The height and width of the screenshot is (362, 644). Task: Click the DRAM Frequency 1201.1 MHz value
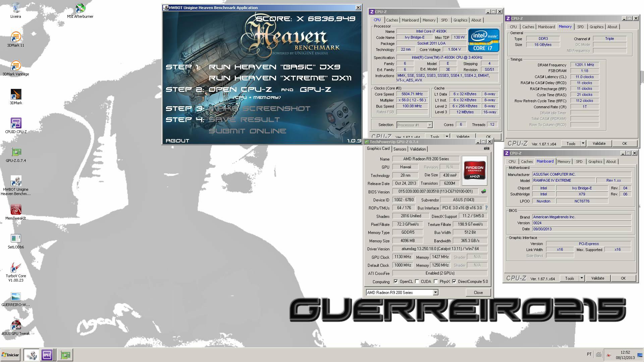click(584, 65)
